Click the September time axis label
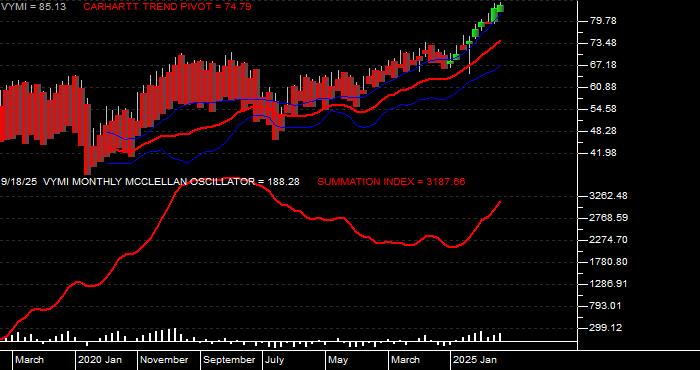 tap(229, 360)
